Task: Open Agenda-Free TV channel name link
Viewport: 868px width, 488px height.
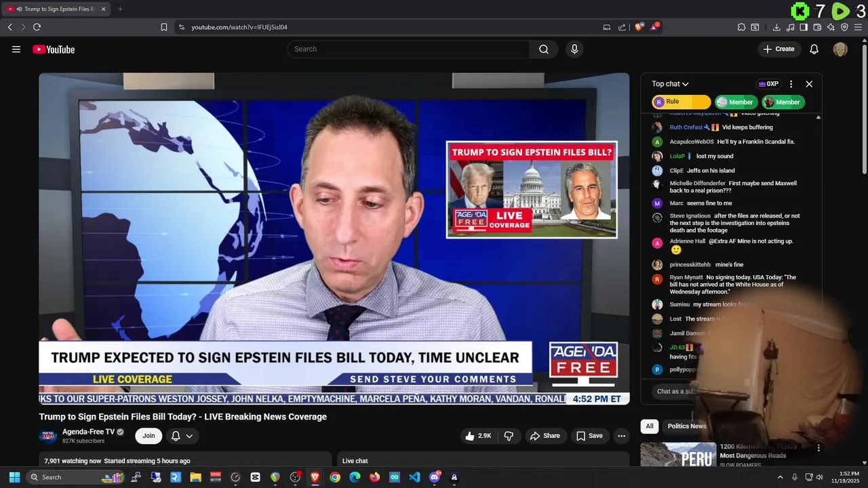Action: (89, 432)
